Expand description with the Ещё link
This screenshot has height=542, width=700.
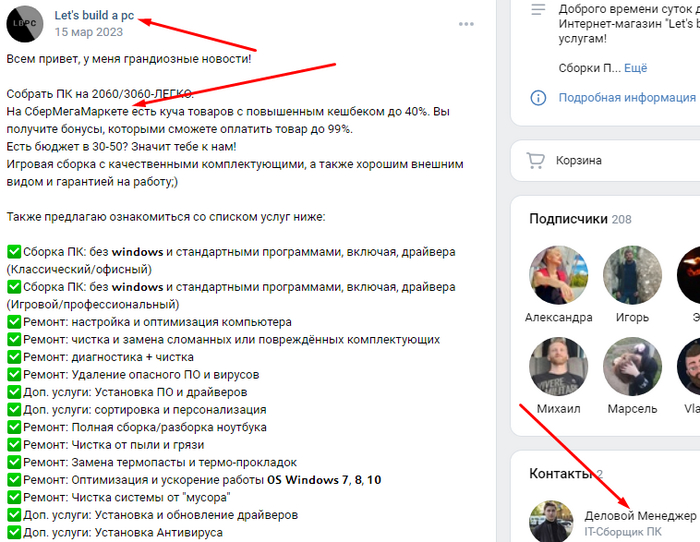tap(635, 68)
